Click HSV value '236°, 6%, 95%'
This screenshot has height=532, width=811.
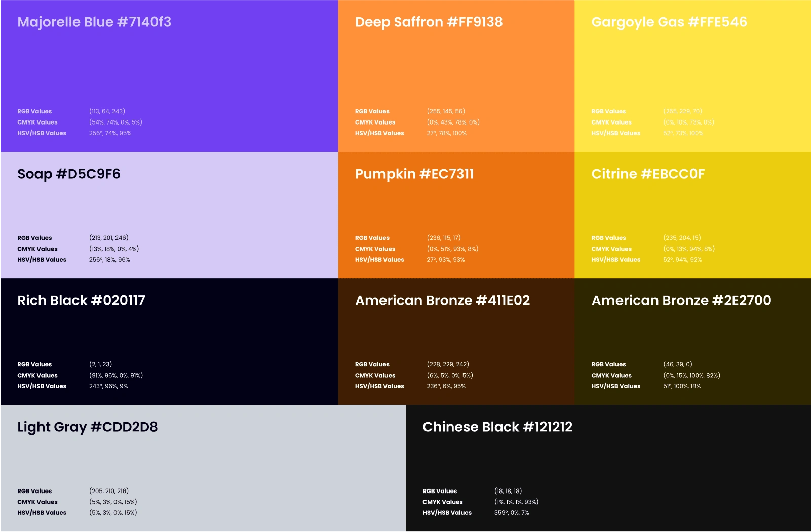[446, 386]
